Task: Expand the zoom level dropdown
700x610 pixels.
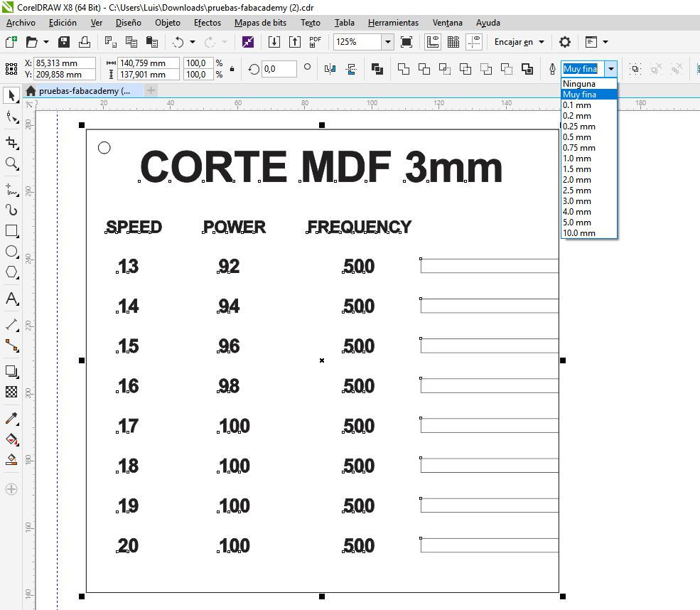Action: tap(388, 42)
